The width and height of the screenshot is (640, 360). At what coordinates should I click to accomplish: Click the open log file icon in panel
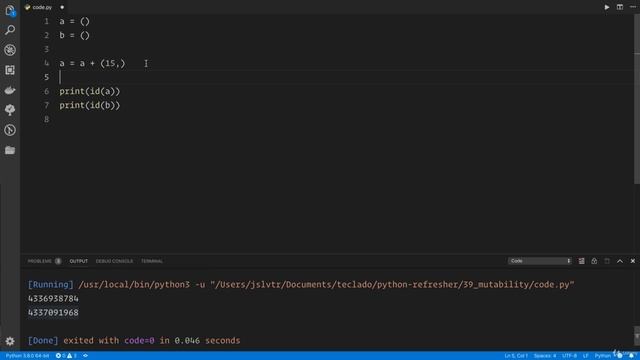tap(607, 261)
